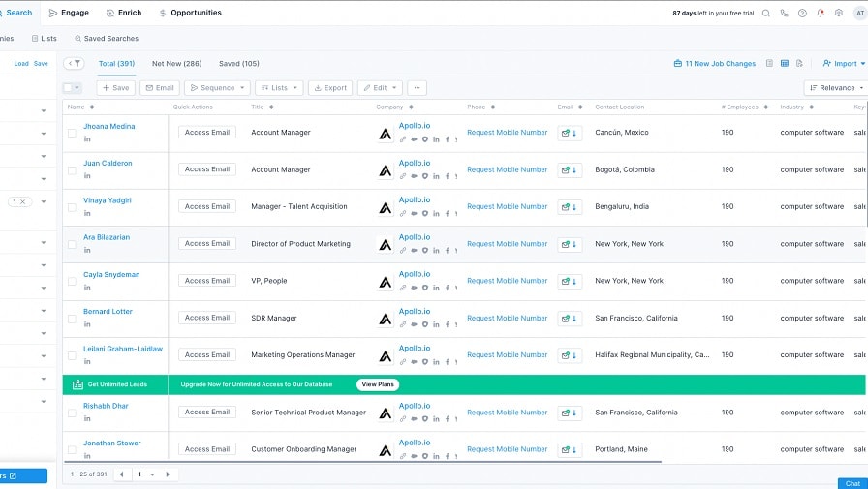
Task: Click LinkedIn icon under Ara Bilazarian
Action: point(87,251)
